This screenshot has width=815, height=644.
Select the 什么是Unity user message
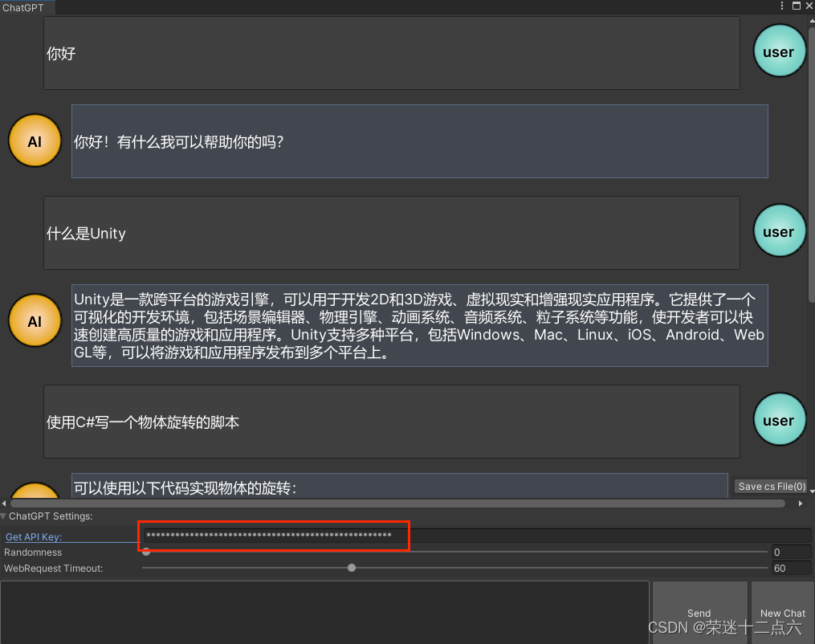coord(391,233)
